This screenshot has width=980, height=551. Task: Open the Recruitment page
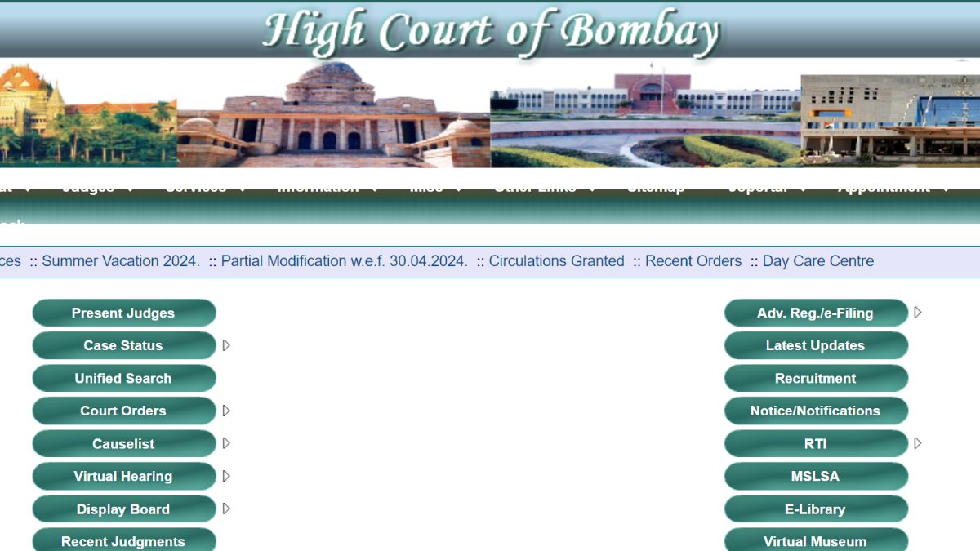(x=816, y=378)
